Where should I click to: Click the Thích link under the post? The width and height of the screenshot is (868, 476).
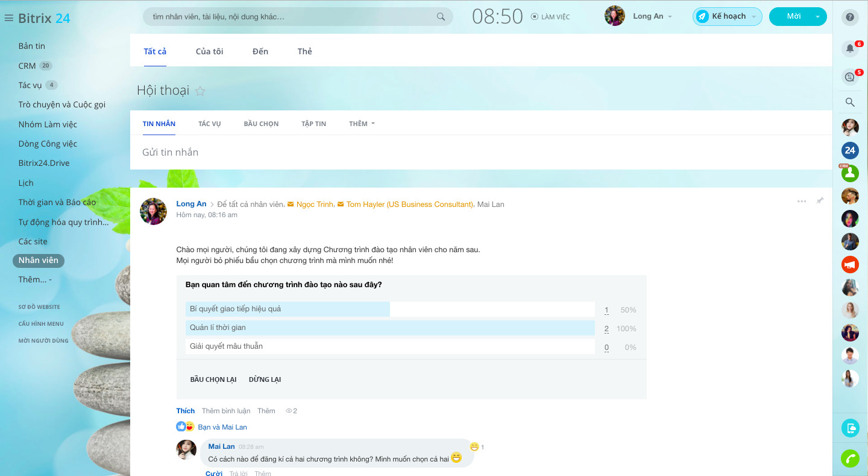coord(186,411)
